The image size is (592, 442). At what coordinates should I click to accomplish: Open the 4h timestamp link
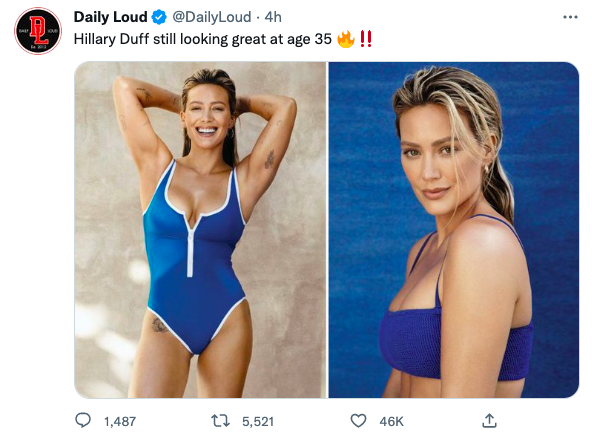(273, 17)
